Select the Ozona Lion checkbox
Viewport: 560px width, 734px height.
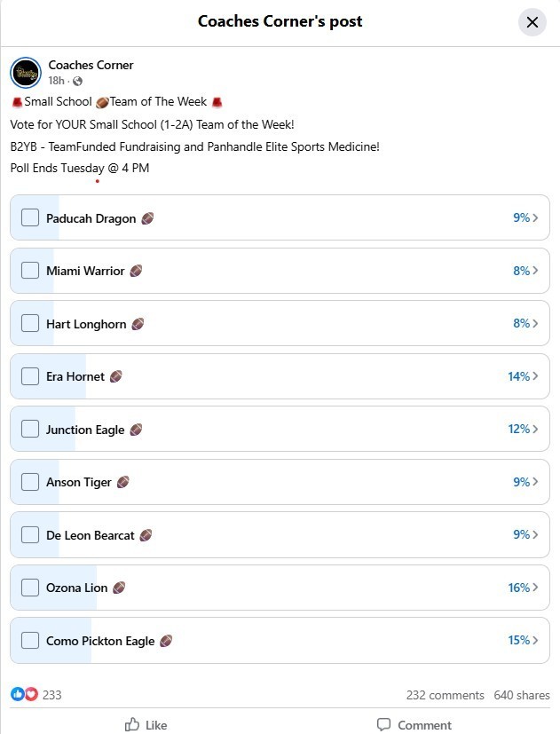(x=30, y=588)
